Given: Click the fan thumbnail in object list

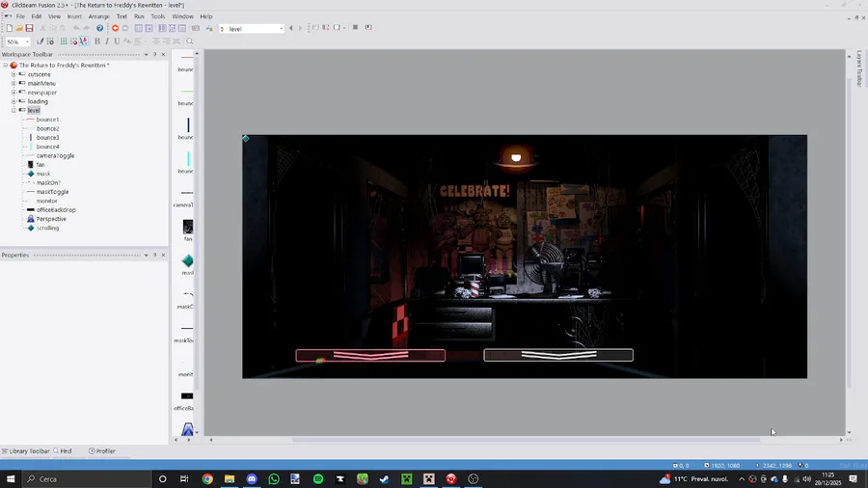Looking at the screenshot, I should pos(188,227).
